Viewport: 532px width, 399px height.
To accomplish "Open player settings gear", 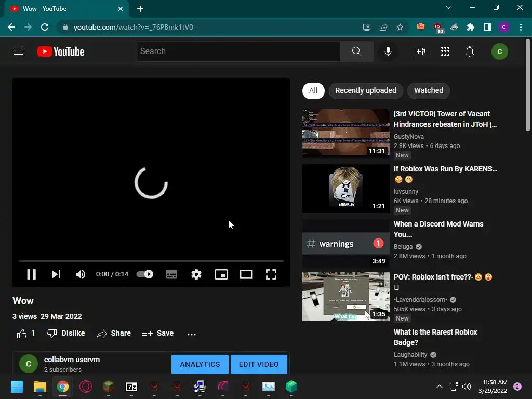I will pos(196,274).
